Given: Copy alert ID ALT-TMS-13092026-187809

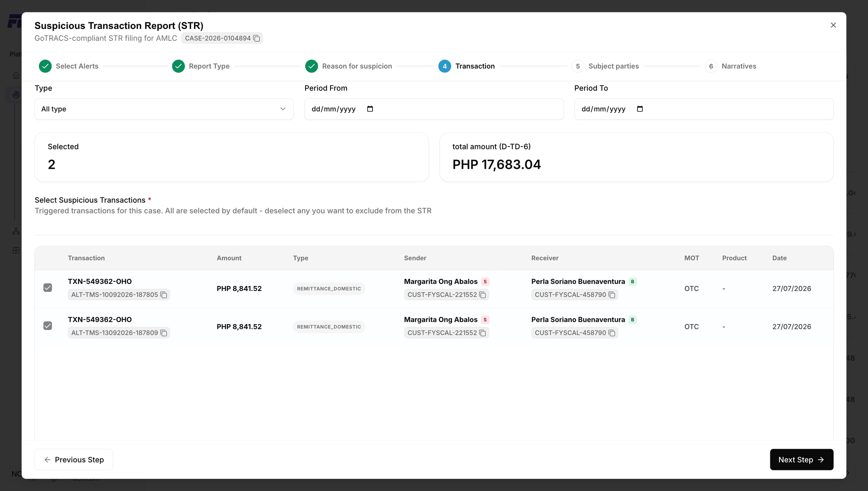Looking at the screenshot, I should 164,333.
